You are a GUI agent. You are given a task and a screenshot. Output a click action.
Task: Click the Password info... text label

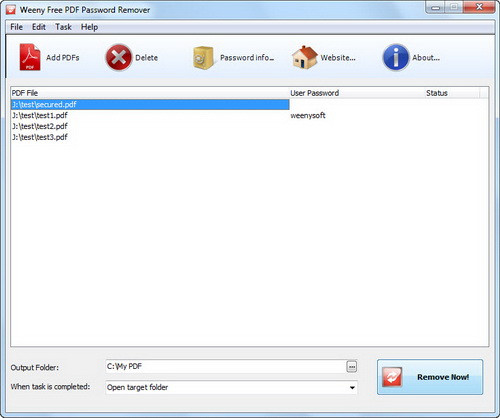(x=247, y=58)
